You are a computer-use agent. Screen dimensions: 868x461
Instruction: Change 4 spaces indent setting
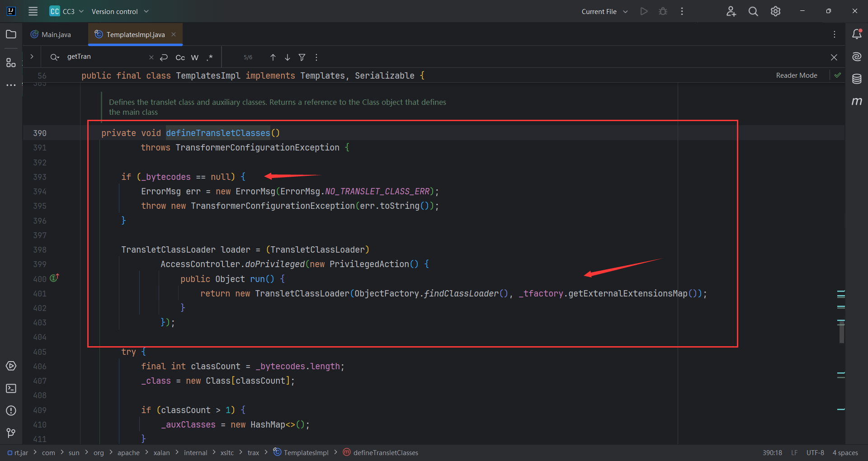tap(845, 452)
